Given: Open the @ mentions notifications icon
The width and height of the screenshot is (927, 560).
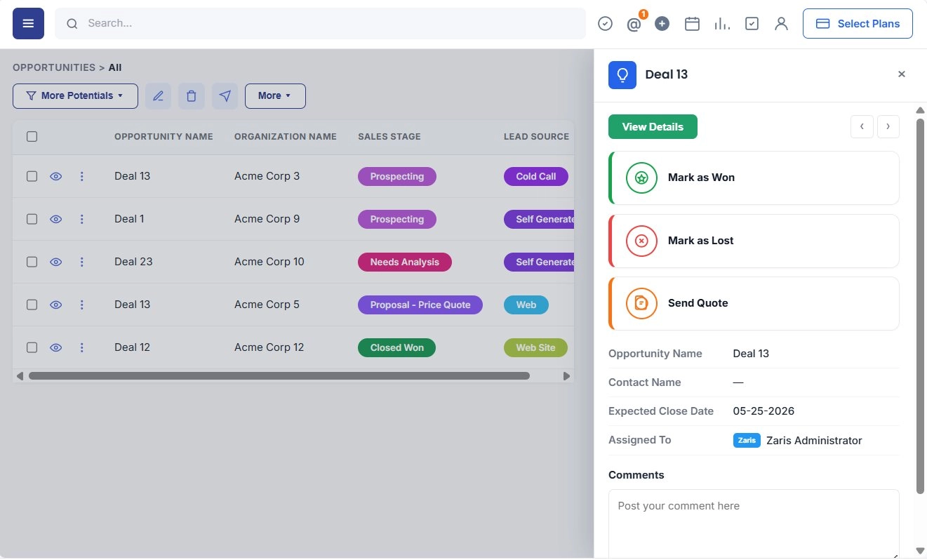Looking at the screenshot, I should point(634,25).
